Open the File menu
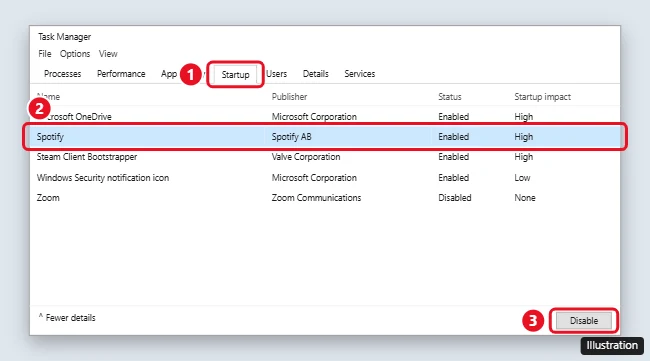 [45, 54]
